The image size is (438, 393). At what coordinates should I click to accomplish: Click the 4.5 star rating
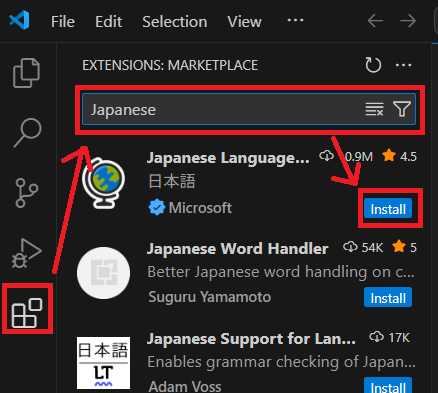click(399, 156)
